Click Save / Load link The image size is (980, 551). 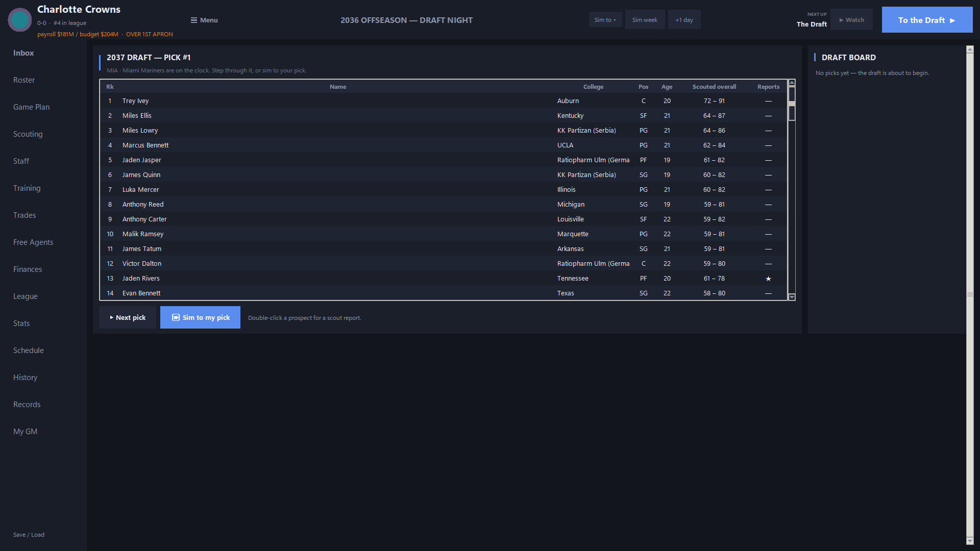(29, 535)
